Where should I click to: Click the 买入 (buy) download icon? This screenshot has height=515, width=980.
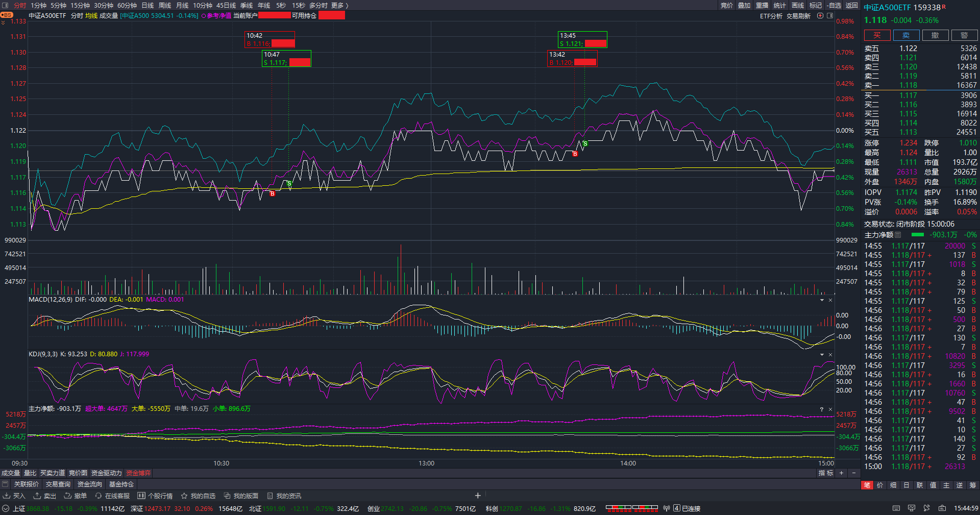click(x=6, y=496)
